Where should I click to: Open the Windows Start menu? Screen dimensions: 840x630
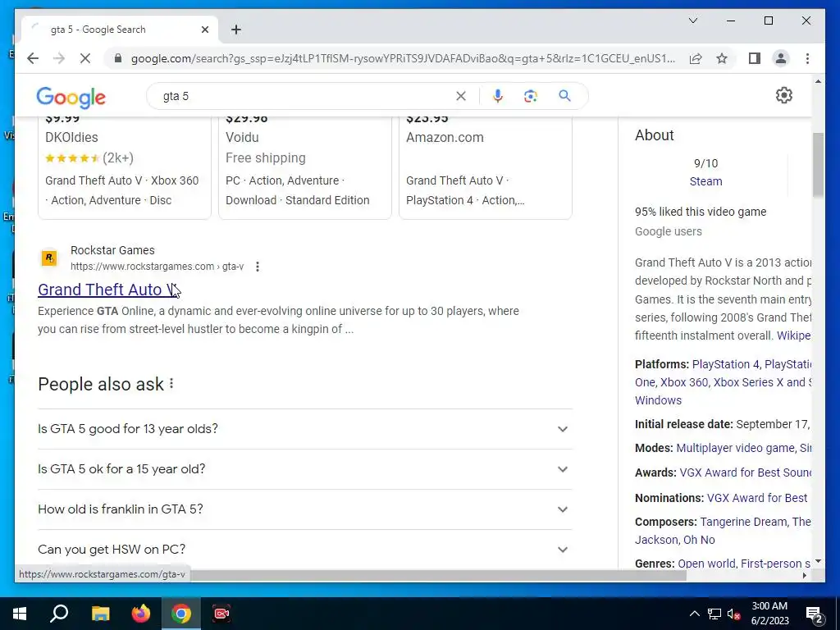[20, 614]
